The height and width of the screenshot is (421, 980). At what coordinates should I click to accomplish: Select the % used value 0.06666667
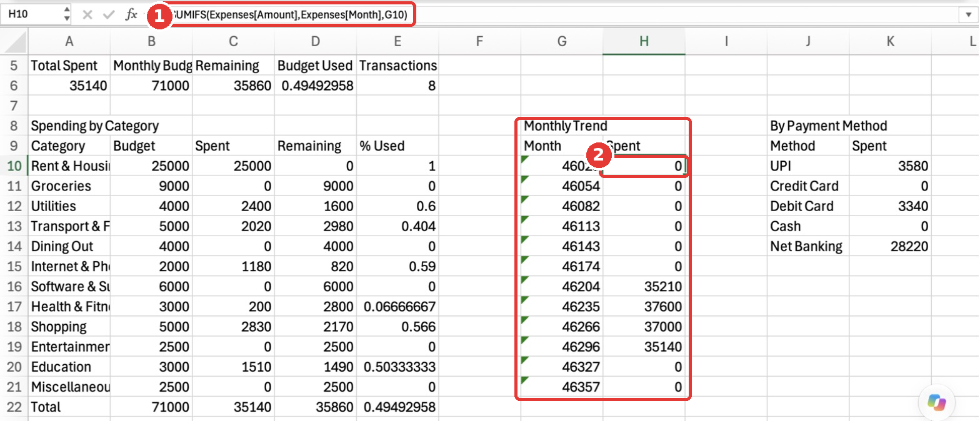tap(397, 306)
